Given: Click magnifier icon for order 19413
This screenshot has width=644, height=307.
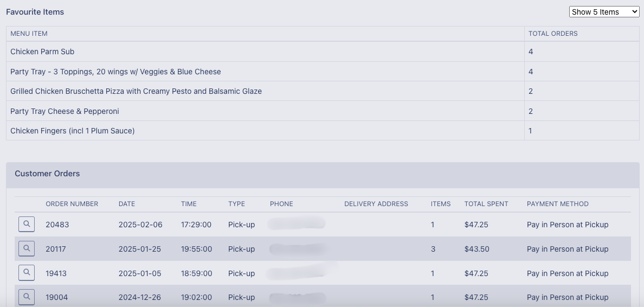Looking at the screenshot, I should point(27,273).
